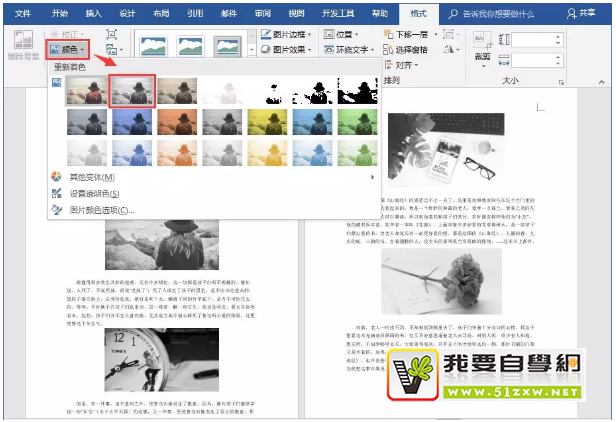
Task: Open the 颜色 (Color) dropdown button
Action: (x=68, y=48)
